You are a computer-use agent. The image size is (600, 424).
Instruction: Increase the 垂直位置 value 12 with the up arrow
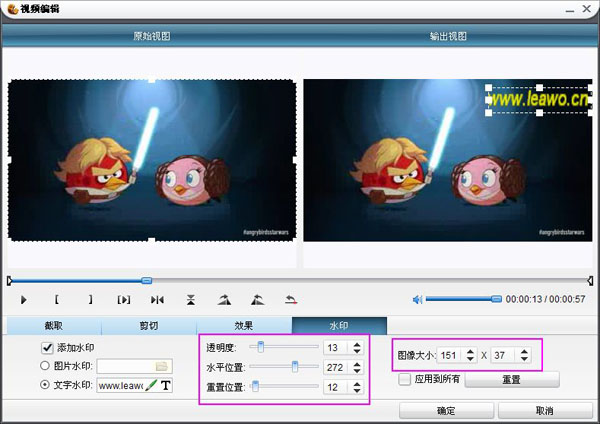coord(357,384)
